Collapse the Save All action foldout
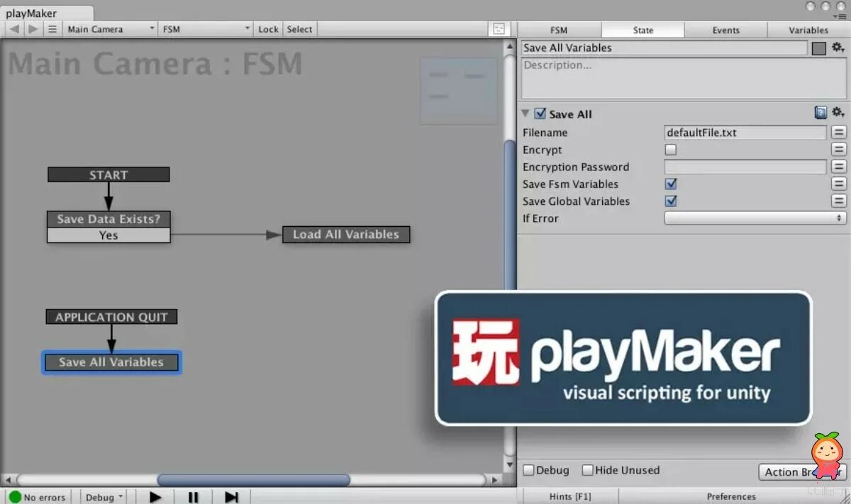The width and height of the screenshot is (851, 504). click(x=525, y=113)
